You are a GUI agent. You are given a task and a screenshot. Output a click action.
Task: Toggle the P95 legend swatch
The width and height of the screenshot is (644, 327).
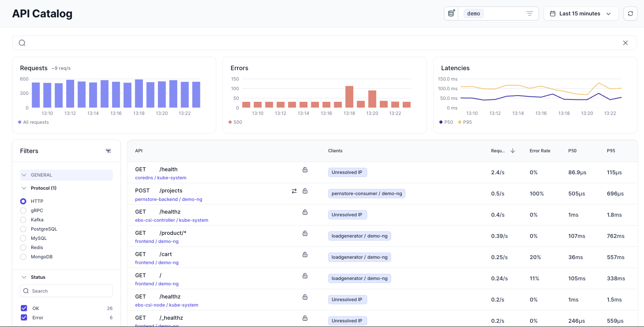(x=460, y=122)
